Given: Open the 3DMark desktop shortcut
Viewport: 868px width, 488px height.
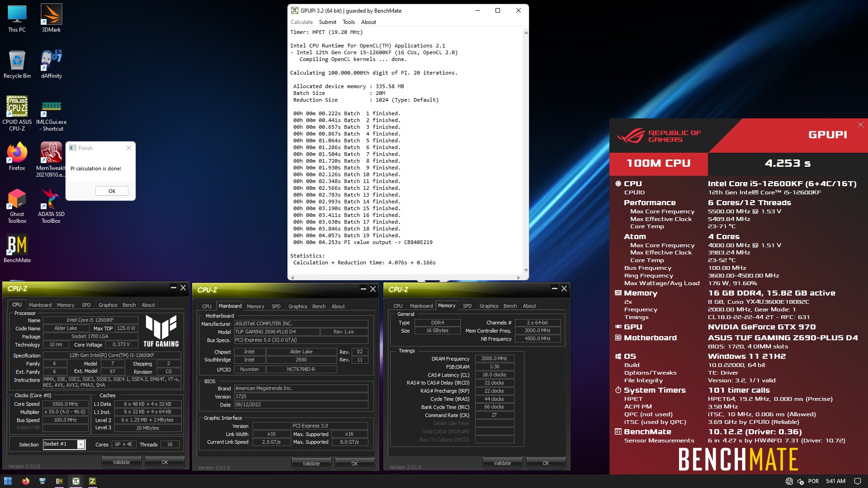Looking at the screenshot, I should [x=51, y=18].
